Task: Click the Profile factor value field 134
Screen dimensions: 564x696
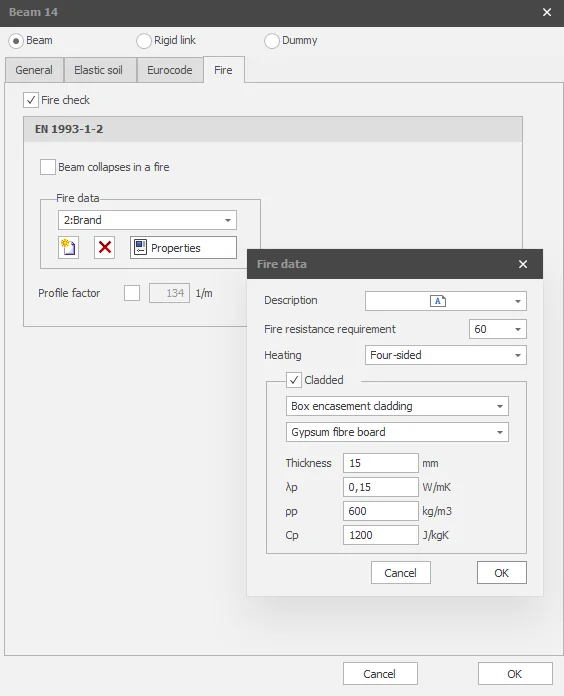Action: 170,293
